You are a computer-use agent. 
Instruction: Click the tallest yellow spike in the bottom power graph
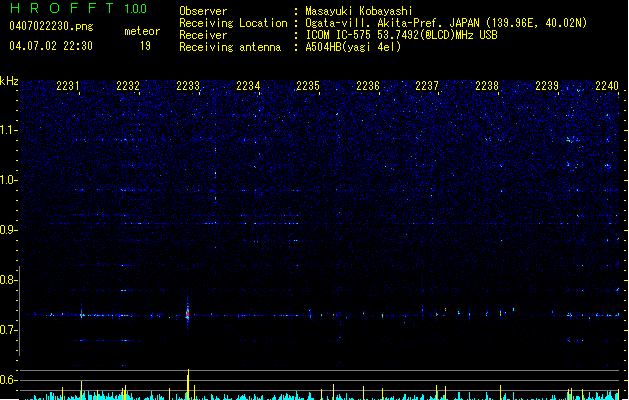tap(188, 384)
